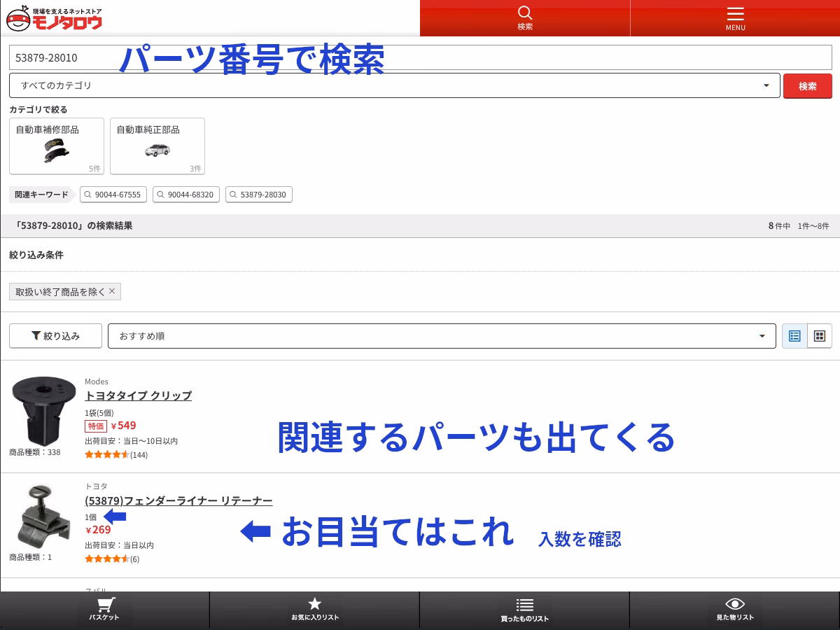840x630 pixels.
Task: Click the 出荷目安：当日〜10日以内 text
Action: click(131, 441)
